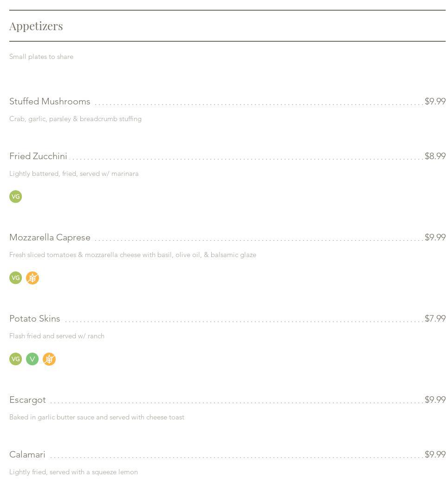Click the VG badge under Fried Zucchini

point(16,197)
